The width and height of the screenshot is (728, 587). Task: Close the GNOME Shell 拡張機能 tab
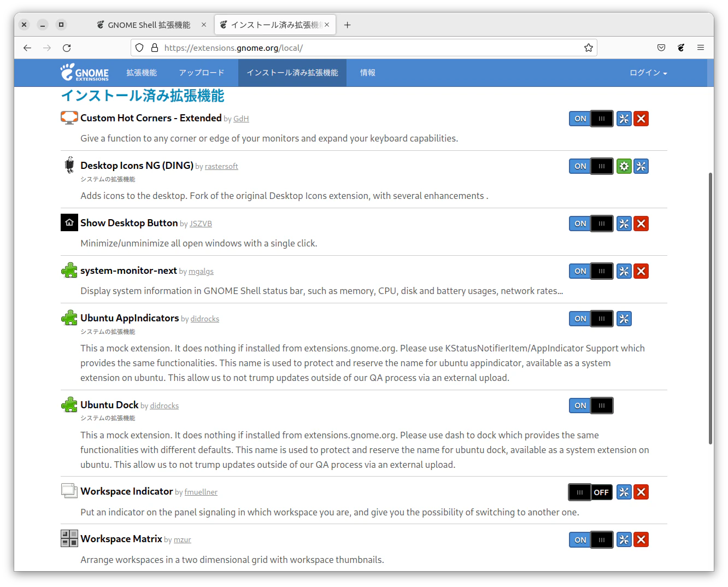click(x=204, y=25)
